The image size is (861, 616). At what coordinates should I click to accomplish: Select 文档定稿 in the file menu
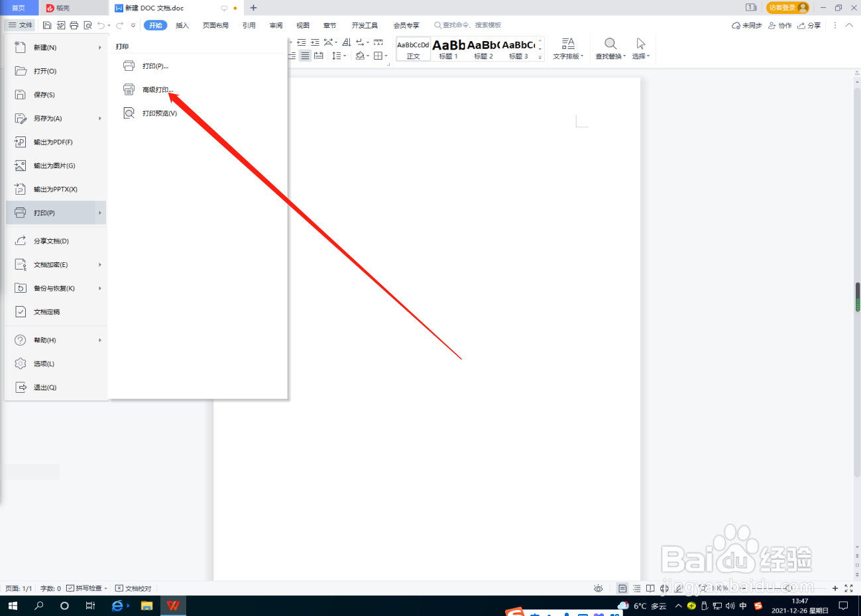click(x=56, y=312)
